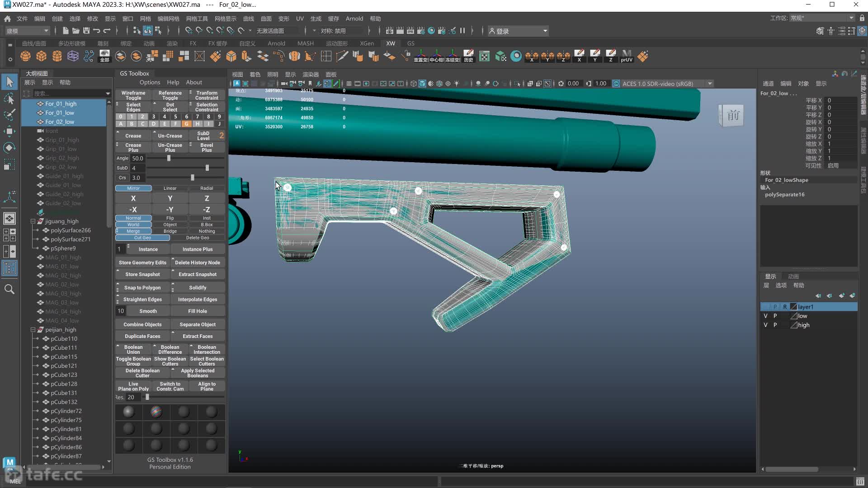Open the 建模 menu set dropdown

(x=27, y=31)
